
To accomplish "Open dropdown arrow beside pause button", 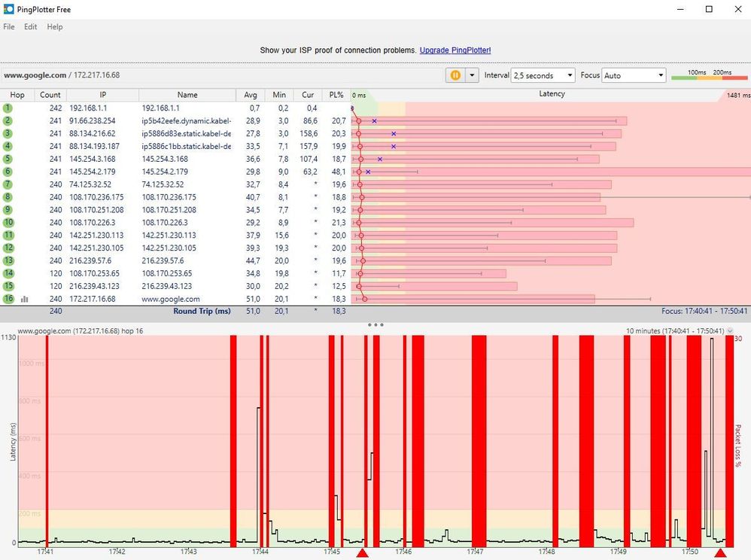I will (x=473, y=75).
